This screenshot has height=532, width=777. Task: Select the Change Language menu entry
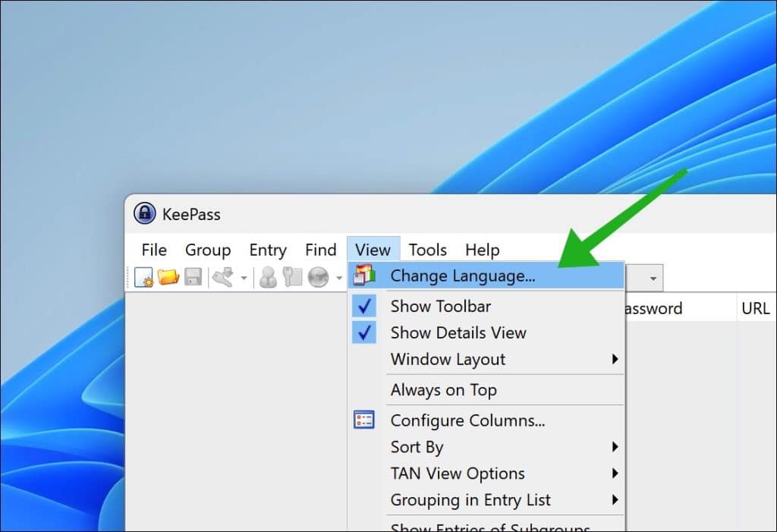coord(464,275)
